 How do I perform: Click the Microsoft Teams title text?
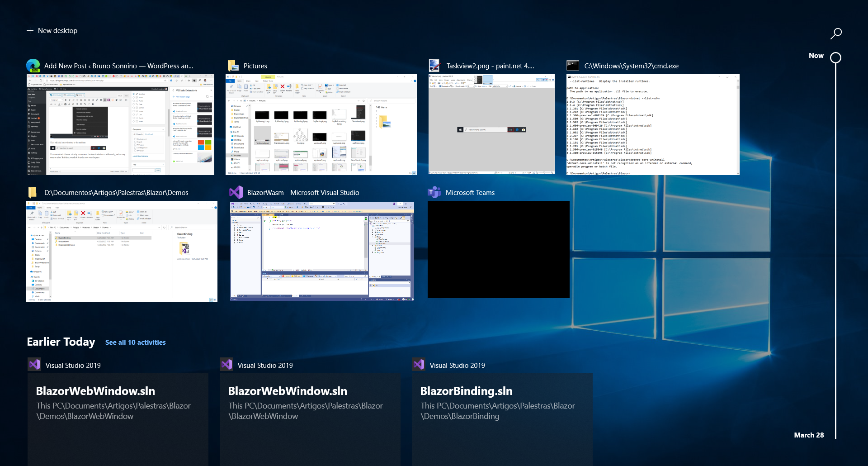pyautogui.click(x=470, y=193)
